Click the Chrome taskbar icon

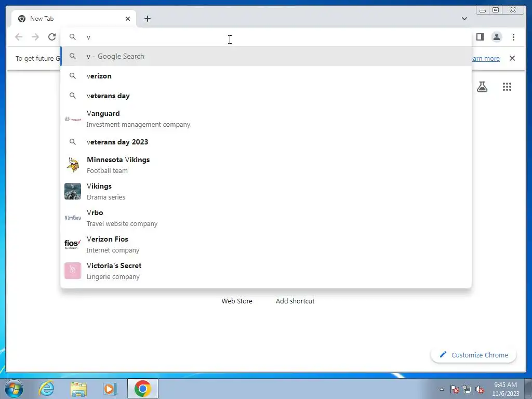tap(142, 389)
